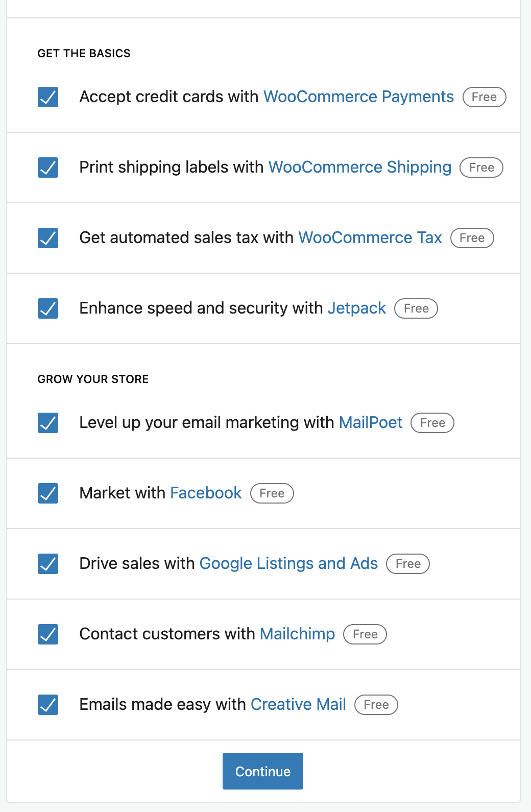Click the text "Accept credit cards with"
This screenshot has width=531, height=812.
(x=169, y=97)
